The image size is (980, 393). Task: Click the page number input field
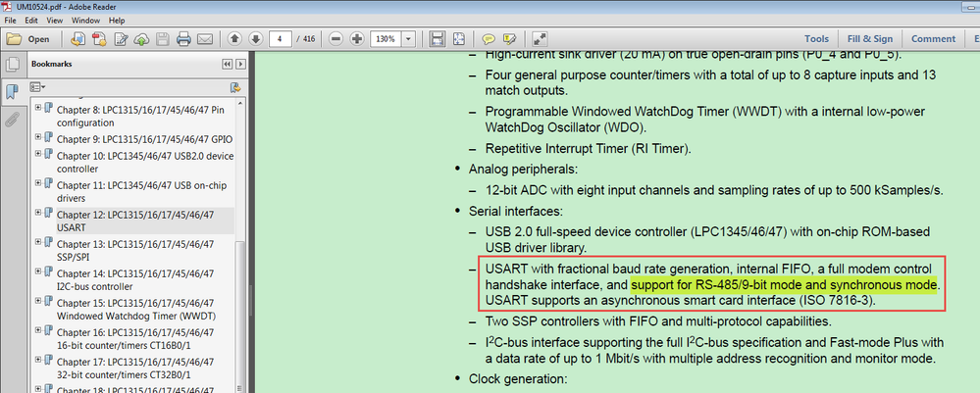[x=281, y=39]
